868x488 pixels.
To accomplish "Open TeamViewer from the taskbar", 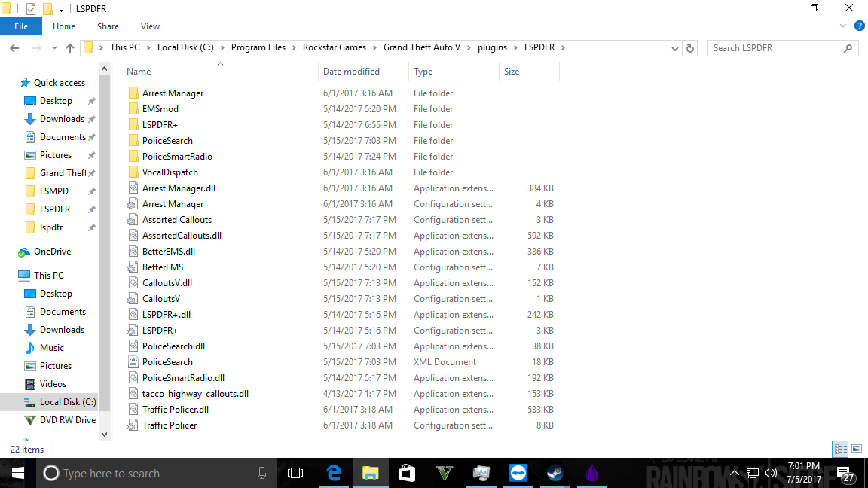I will [518, 473].
